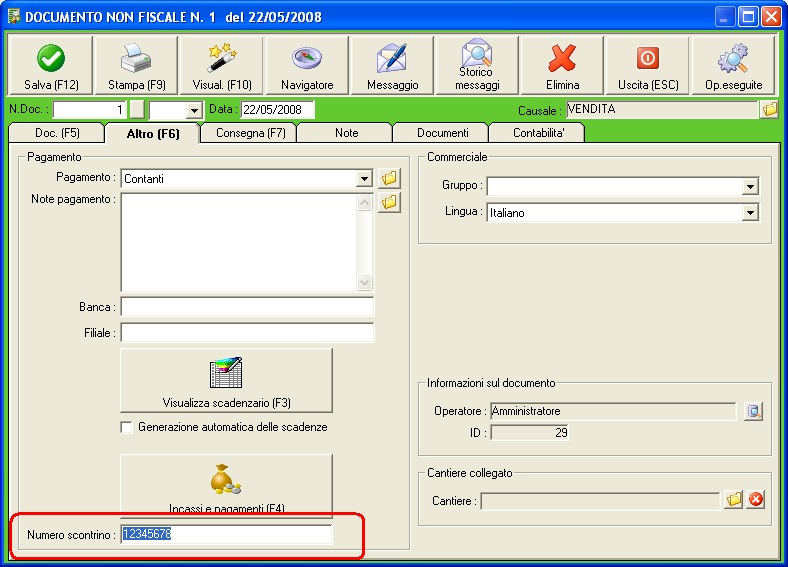Click Visualizza scadenzario (F3) button
Screen dimensions: 788x567
point(226,381)
